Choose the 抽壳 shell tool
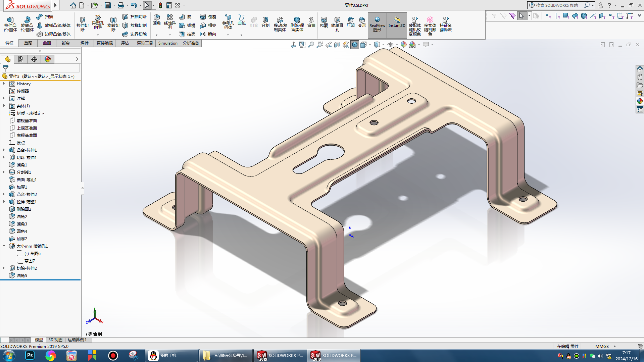This screenshot has width=644, height=362. point(187,34)
